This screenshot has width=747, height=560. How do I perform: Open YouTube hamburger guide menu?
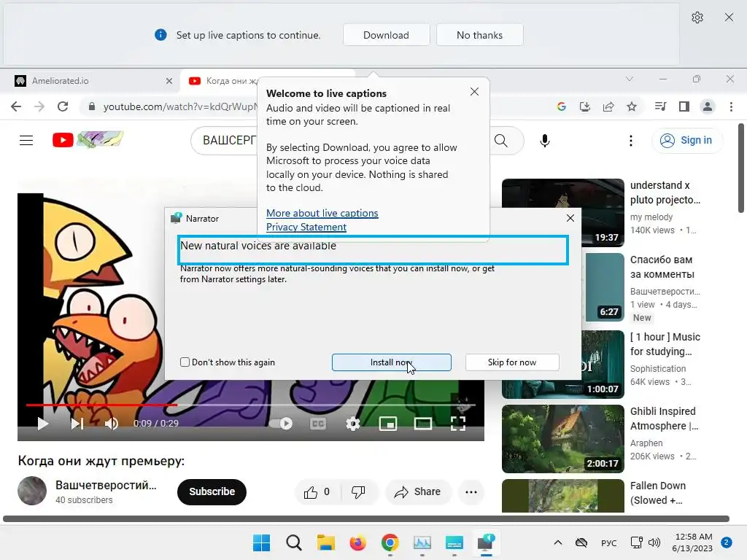click(26, 141)
